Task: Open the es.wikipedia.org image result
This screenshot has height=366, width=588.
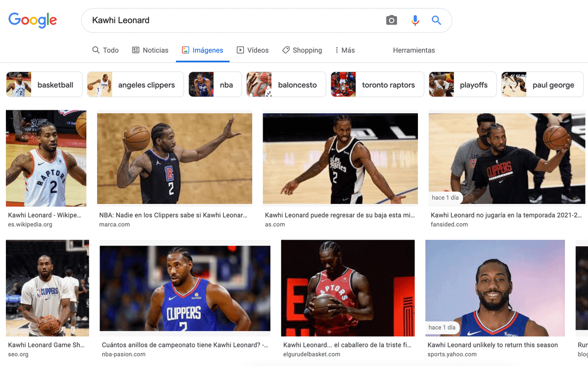Action: (x=46, y=158)
